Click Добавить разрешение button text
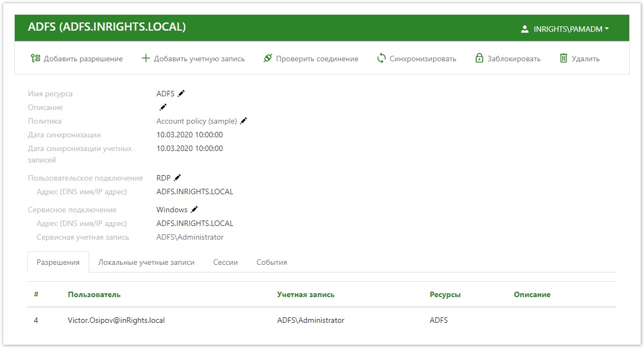This screenshot has width=644, height=348. [83, 59]
